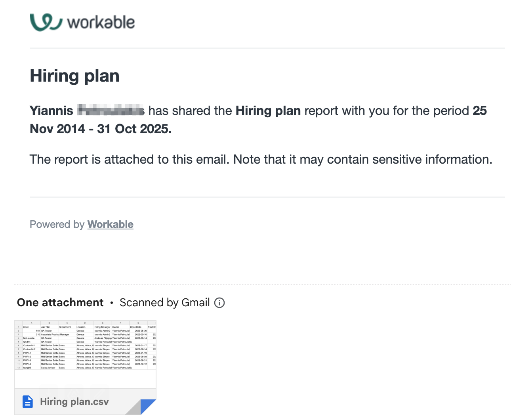Screen dimensions: 511x420
Task: Open the info icon next to Scanned by Gmail
Action: point(219,303)
